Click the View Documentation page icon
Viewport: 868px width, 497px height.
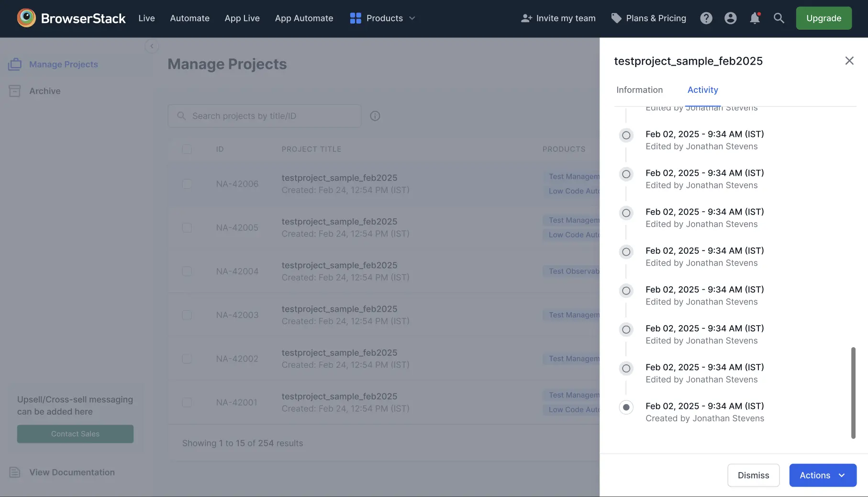[x=15, y=472]
